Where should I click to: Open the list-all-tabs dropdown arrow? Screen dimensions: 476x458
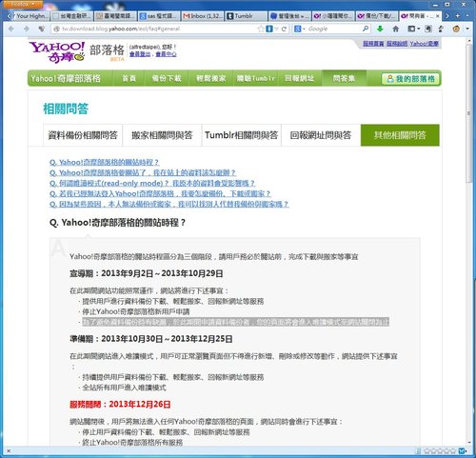[467, 15]
